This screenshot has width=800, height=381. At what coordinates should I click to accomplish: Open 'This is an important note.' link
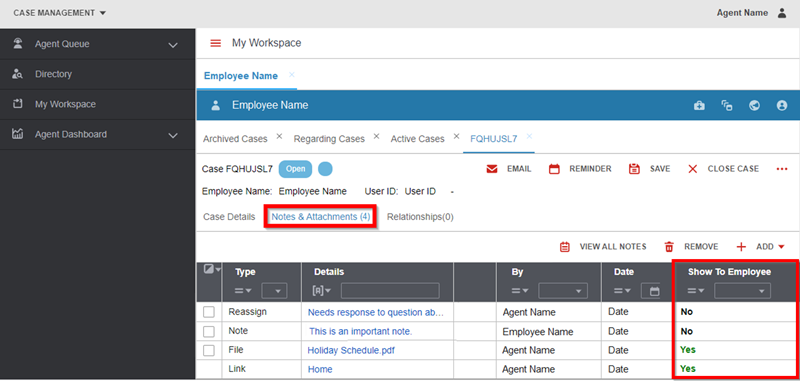coord(360,332)
